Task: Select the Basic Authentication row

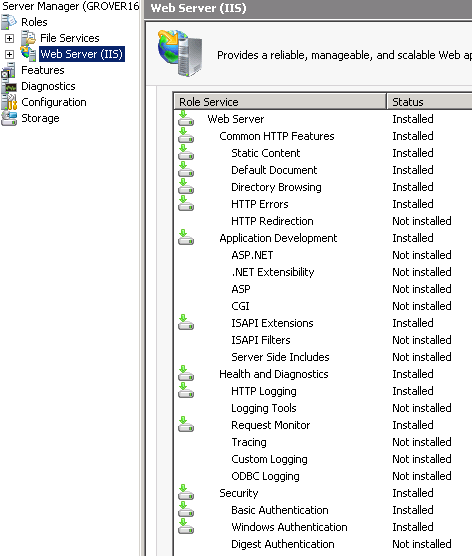Action: tap(323, 510)
